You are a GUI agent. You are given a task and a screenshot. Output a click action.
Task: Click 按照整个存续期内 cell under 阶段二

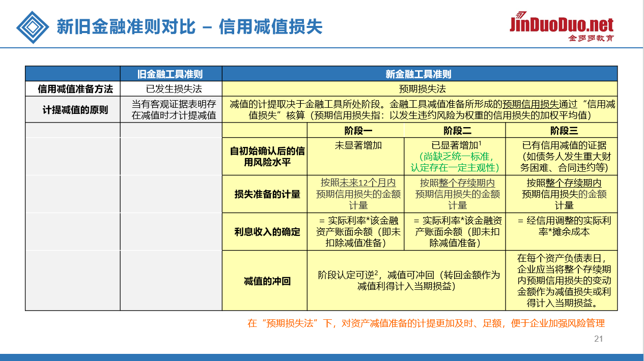pos(454,194)
